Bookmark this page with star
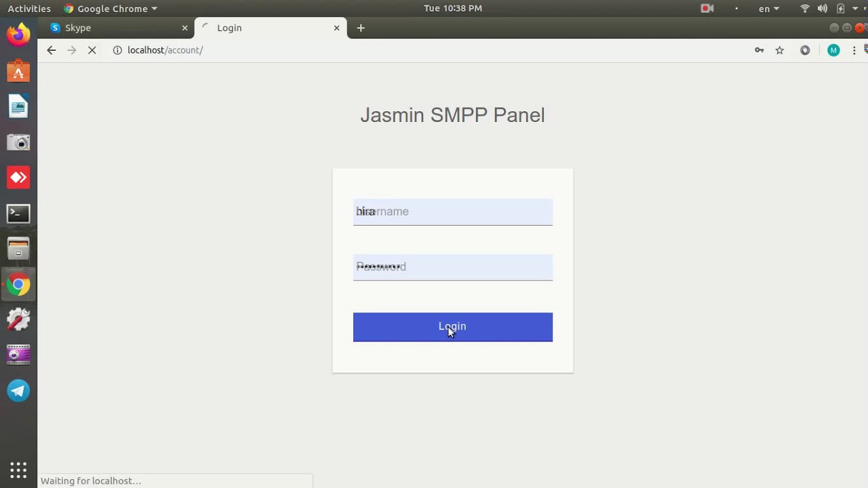868x488 pixels. [780, 50]
